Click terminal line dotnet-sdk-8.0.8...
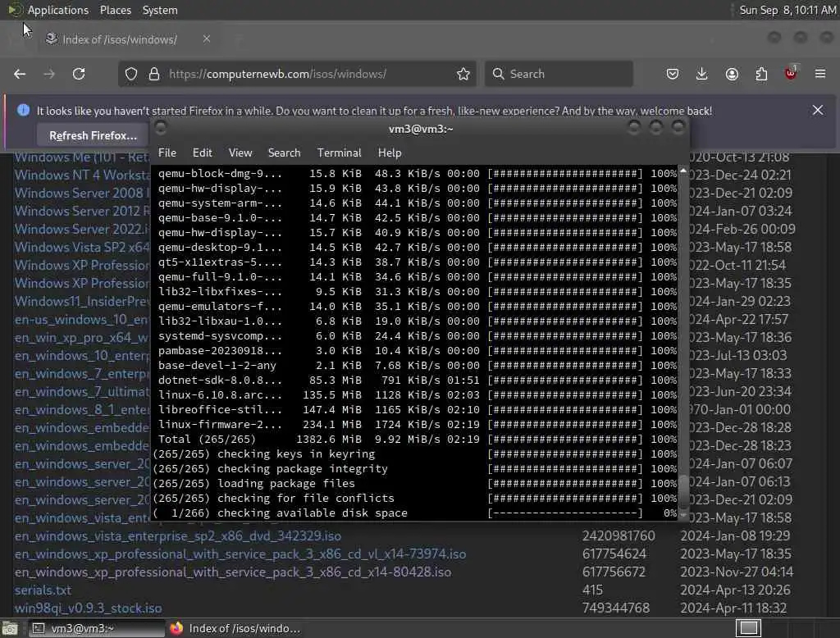840x638 pixels. 417,380
